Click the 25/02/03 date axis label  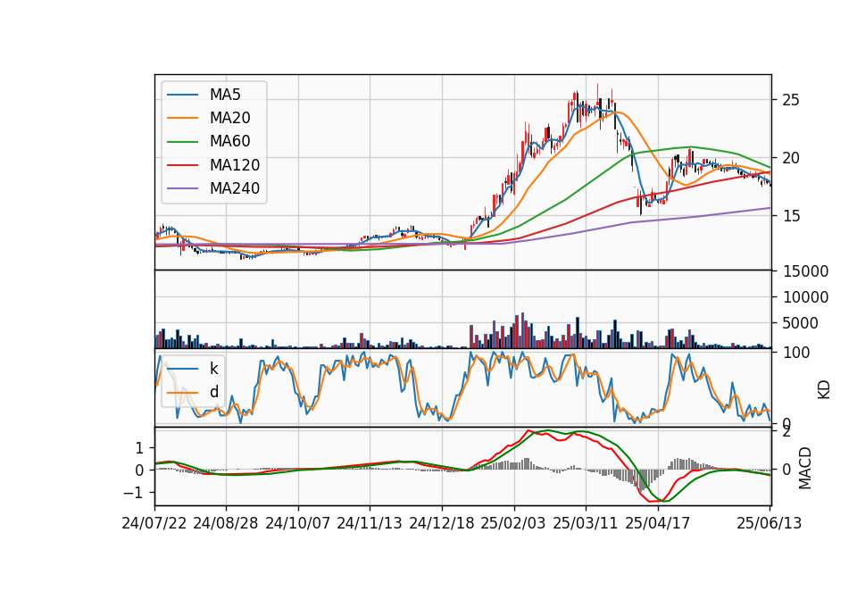[513, 523]
